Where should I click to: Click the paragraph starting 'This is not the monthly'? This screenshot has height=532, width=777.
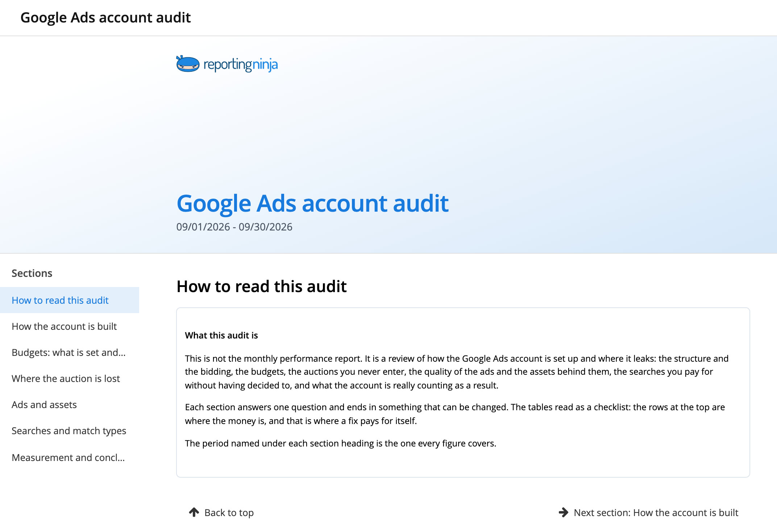pyautogui.click(x=457, y=372)
